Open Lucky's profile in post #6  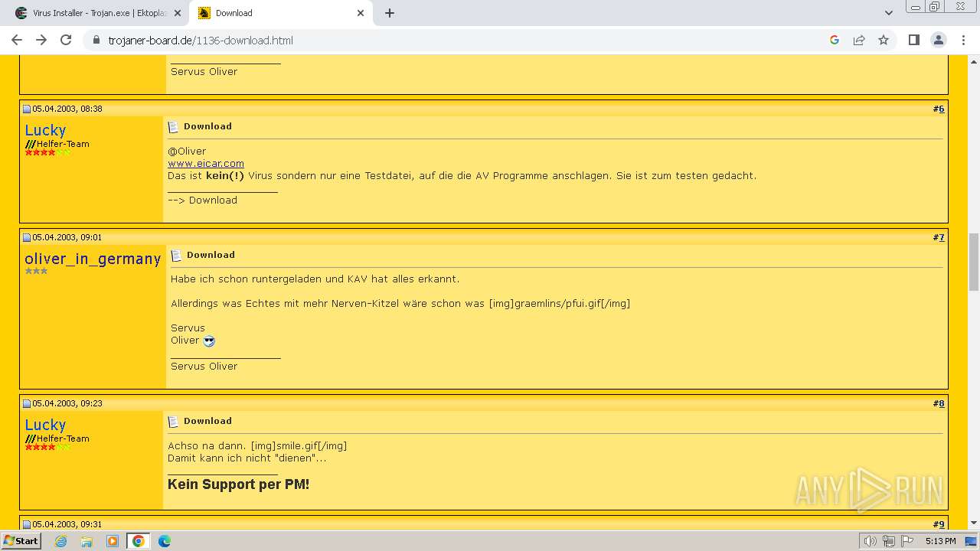45,130
